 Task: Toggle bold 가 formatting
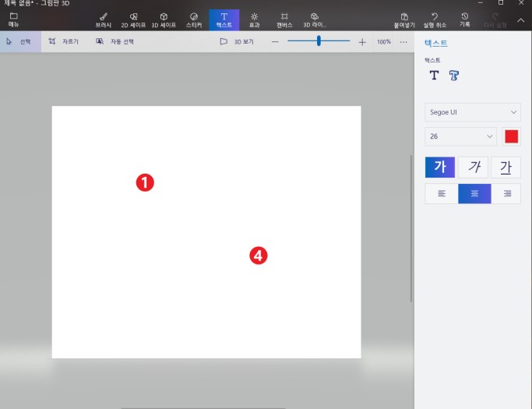tap(440, 167)
